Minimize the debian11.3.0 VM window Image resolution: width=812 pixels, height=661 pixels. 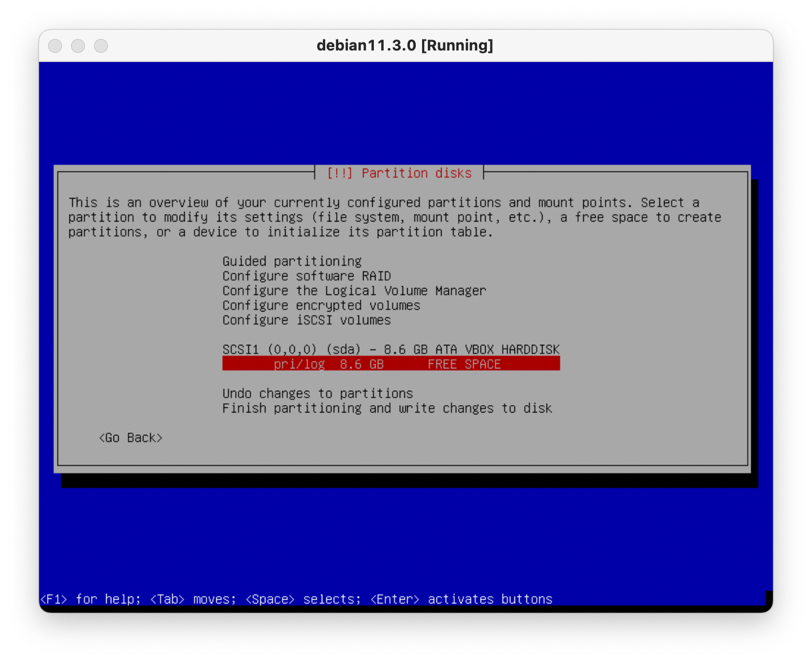[x=78, y=46]
